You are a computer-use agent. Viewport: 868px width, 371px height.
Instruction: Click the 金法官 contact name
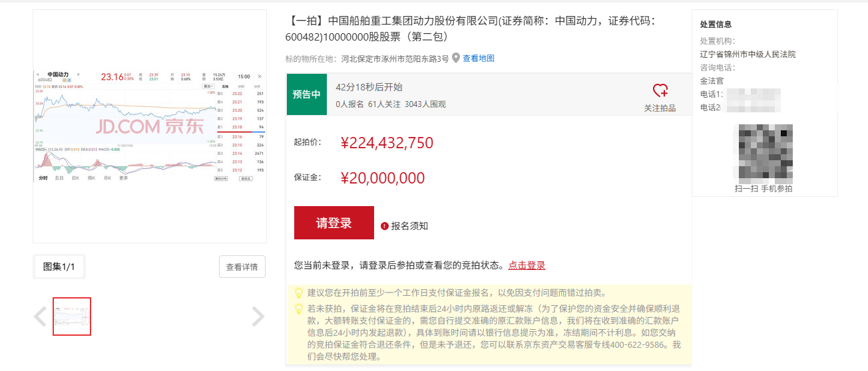pyautogui.click(x=712, y=81)
